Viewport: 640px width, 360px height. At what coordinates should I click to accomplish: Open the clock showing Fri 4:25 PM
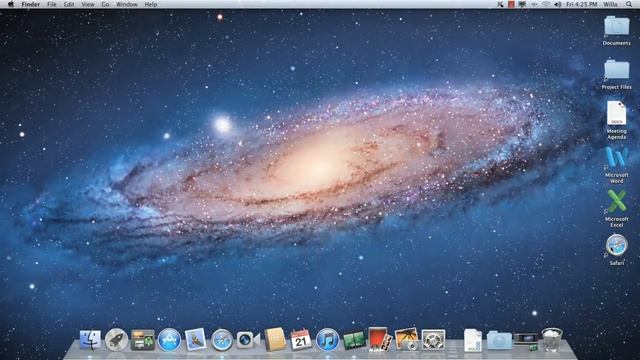pos(582,4)
